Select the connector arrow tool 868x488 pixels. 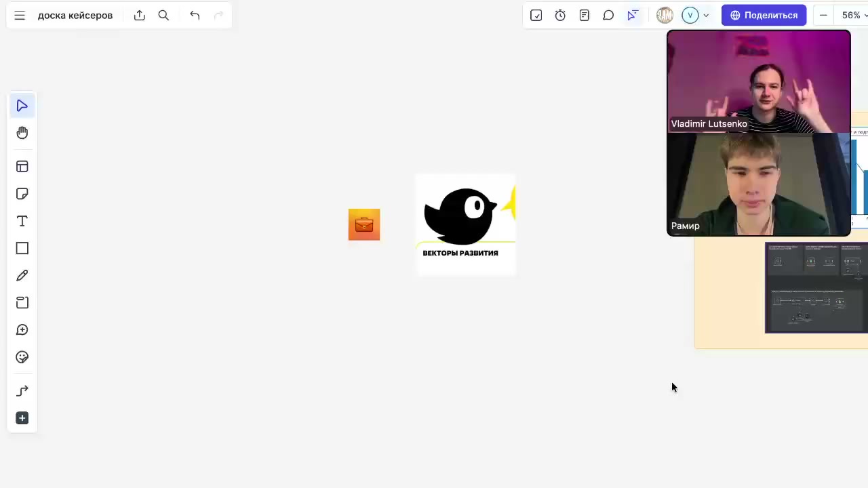(x=22, y=391)
